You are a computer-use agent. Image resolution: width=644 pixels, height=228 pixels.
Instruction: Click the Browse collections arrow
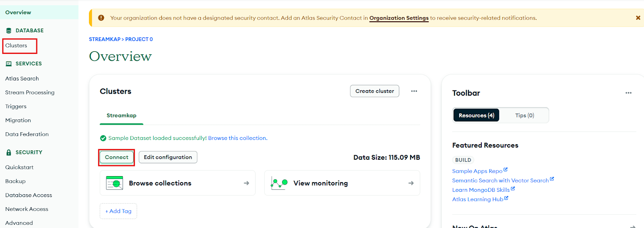(x=246, y=183)
